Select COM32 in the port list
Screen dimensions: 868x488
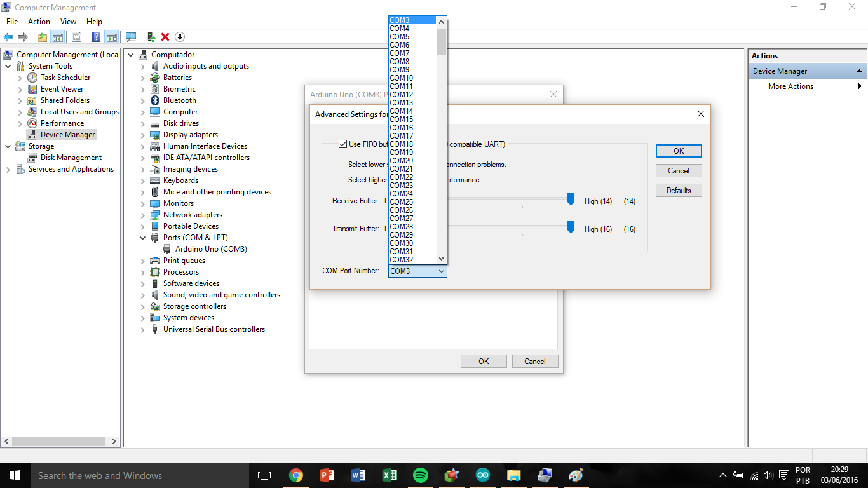point(412,260)
